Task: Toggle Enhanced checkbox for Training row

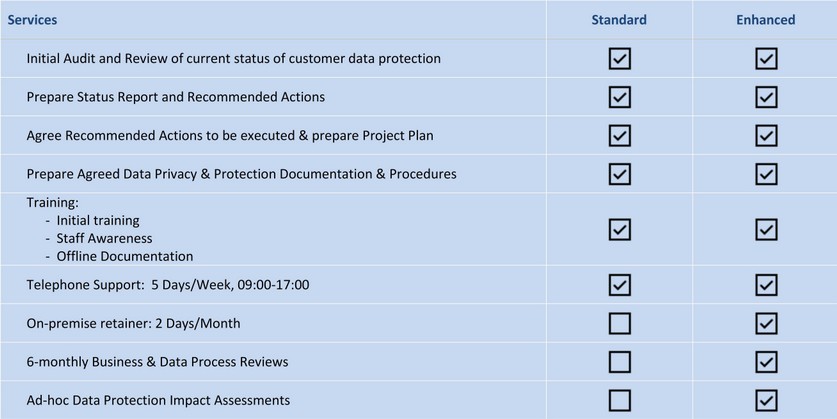Action: click(x=766, y=230)
